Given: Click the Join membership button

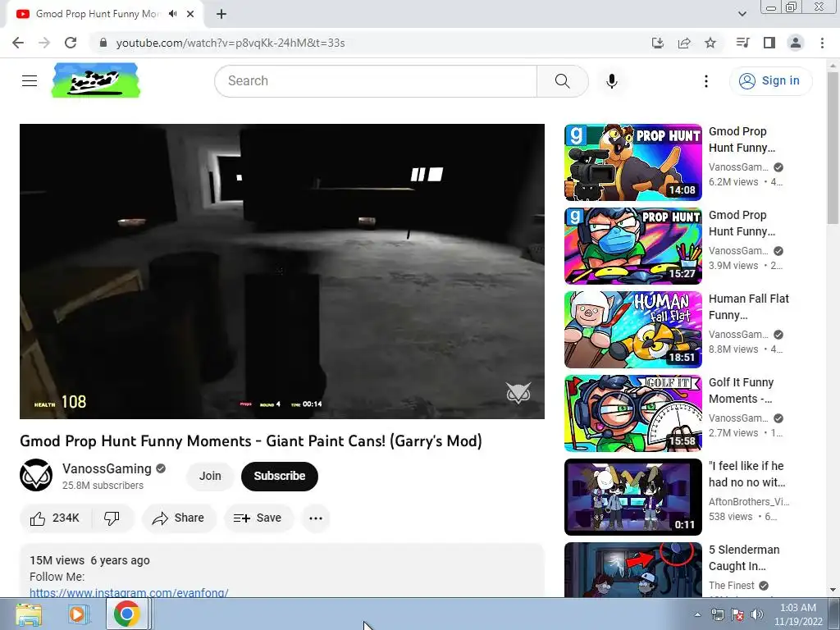Looking at the screenshot, I should 210,476.
